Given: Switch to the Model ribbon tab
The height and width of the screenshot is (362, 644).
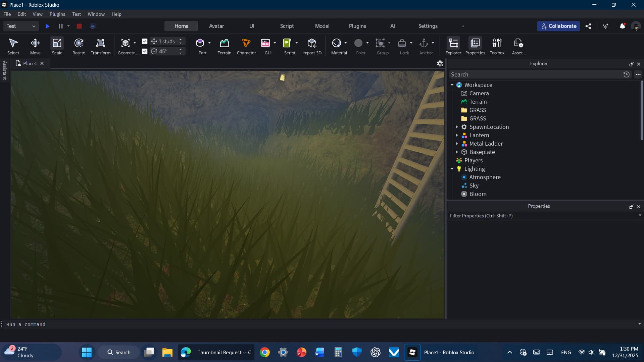Looking at the screenshot, I should tap(322, 26).
